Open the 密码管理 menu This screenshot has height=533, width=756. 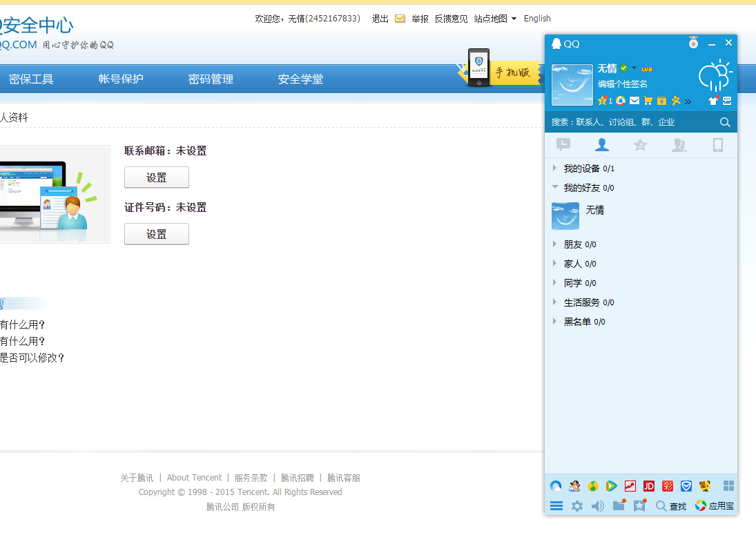point(211,79)
